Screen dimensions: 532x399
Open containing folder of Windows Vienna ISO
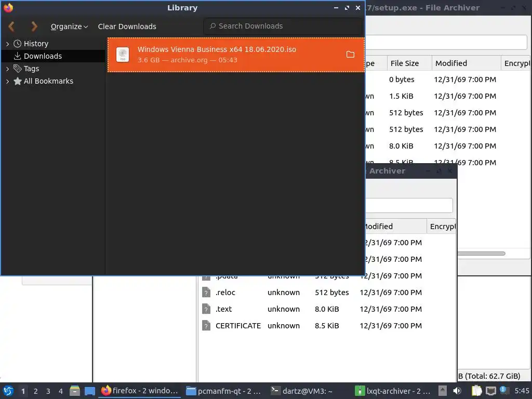(350, 55)
